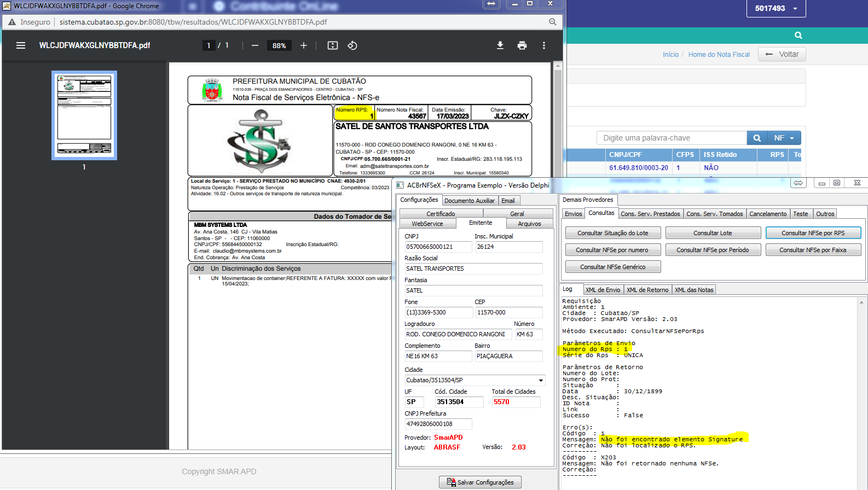
Task: Open Cons. Serv. Prestados tab
Action: pos(650,214)
